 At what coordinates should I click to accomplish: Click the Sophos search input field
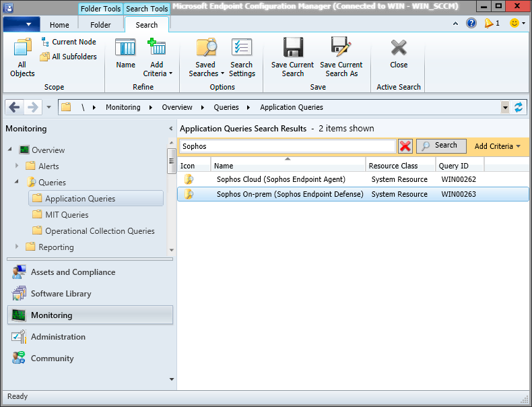click(x=288, y=146)
